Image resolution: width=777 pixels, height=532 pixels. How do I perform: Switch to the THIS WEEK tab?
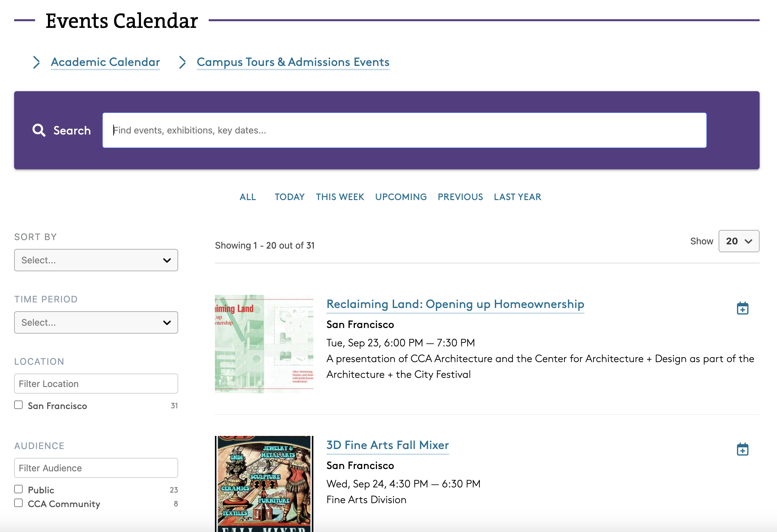[x=340, y=197]
